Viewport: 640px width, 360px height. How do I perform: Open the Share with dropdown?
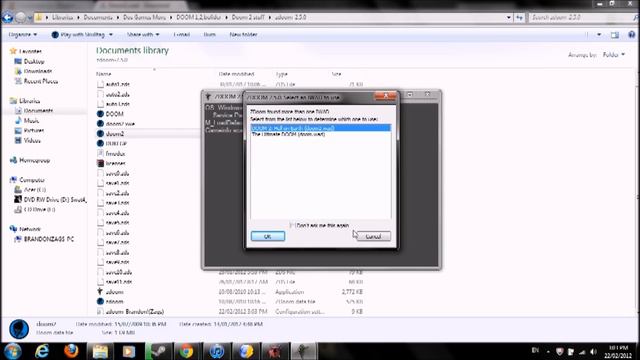pos(143,35)
